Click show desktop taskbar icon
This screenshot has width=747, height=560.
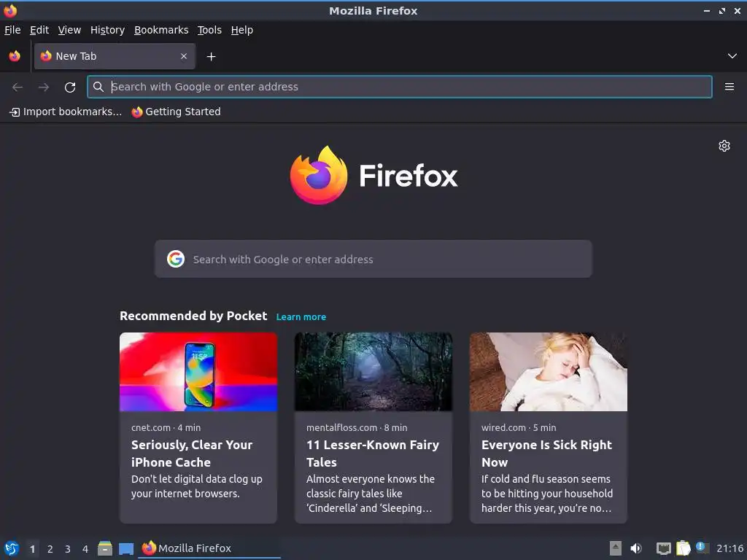(125, 549)
